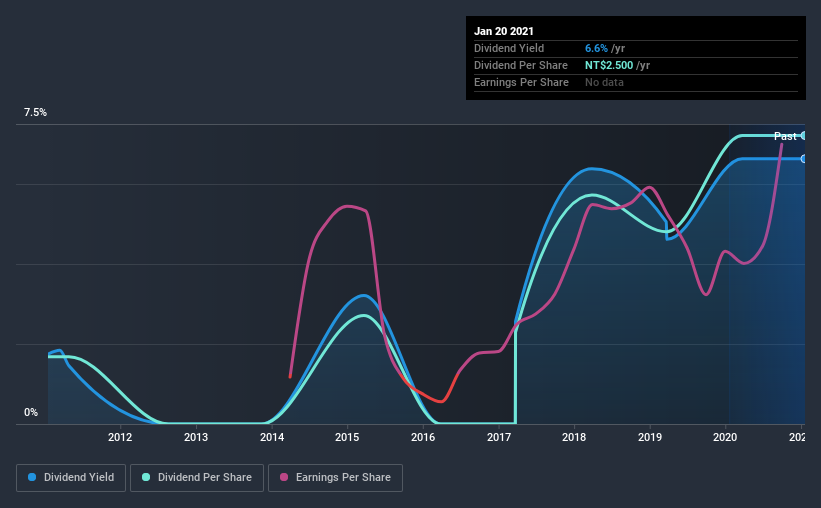The height and width of the screenshot is (508, 821).
Task: Click the 2014 x-axis label
Action: [x=272, y=437]
